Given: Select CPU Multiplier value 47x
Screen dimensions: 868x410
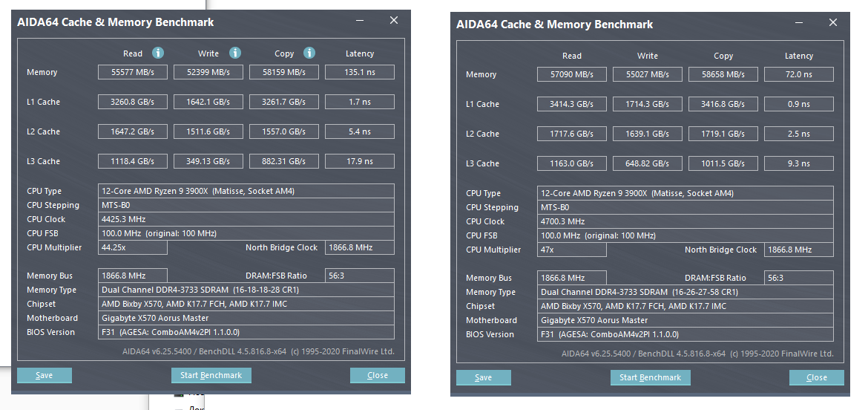Looking at the screenshot, I should [572, 250].
